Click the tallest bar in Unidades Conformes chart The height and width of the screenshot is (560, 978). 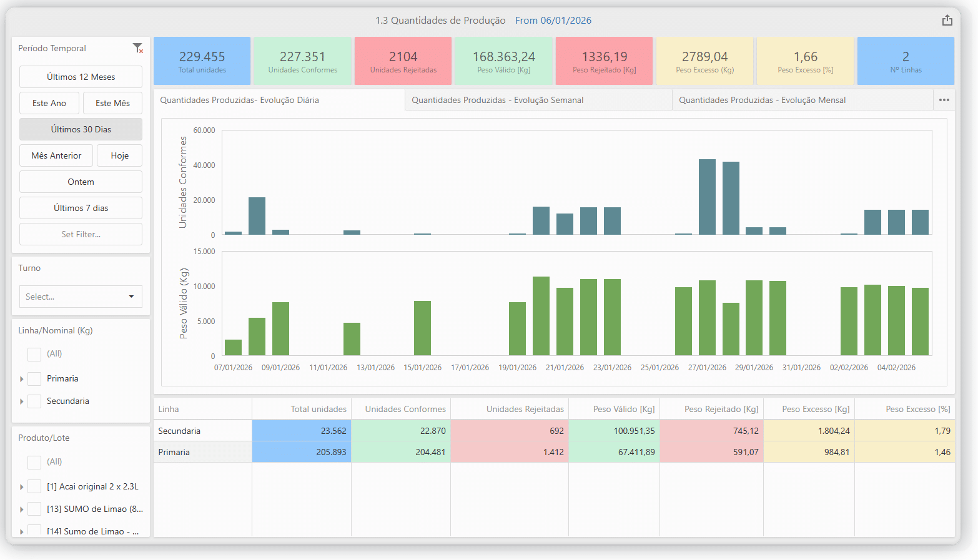pos(707,197)
